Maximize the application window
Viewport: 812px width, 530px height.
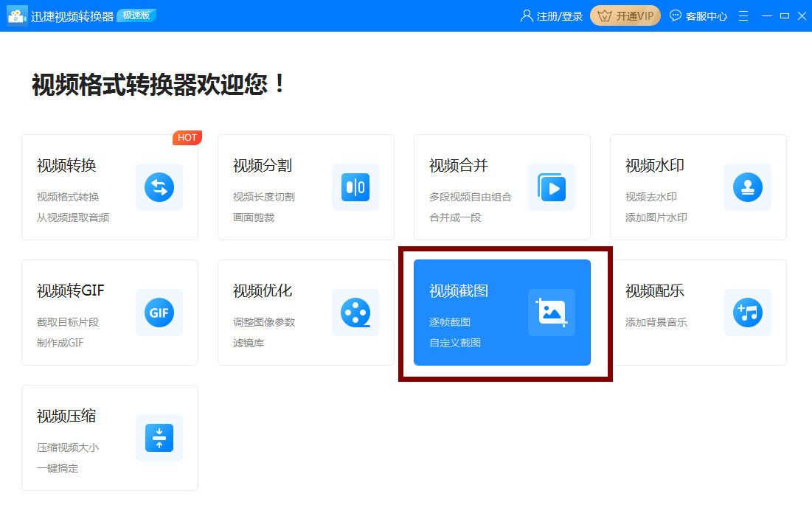pos(785,15)
